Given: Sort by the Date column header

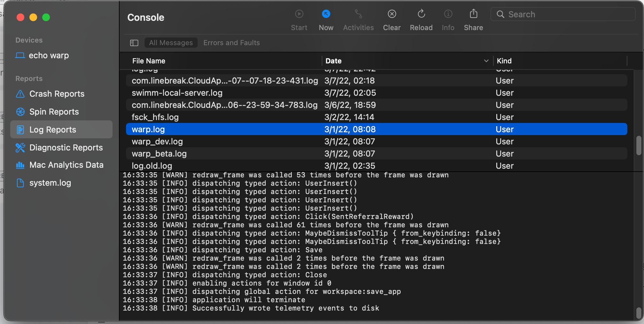Looking at the screenshot, I should tap(334, 61).
